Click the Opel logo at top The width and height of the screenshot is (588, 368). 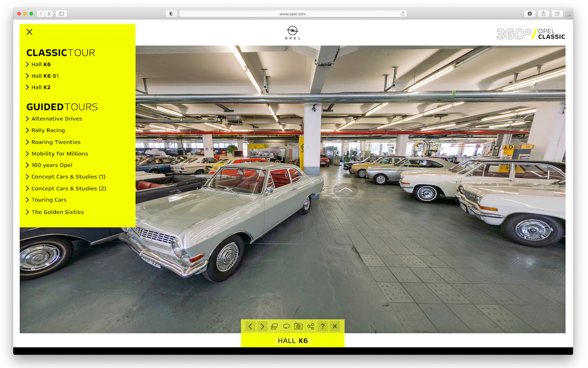pos(293,32)
